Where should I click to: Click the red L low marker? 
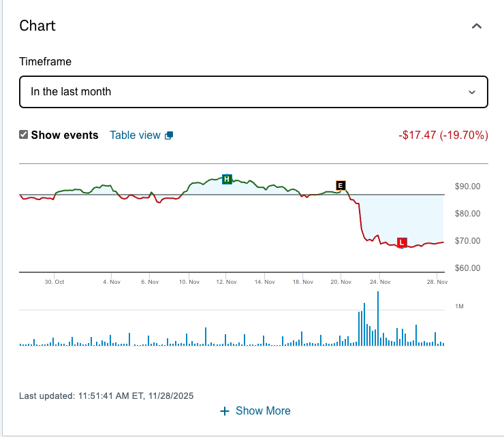click(401, 242)
